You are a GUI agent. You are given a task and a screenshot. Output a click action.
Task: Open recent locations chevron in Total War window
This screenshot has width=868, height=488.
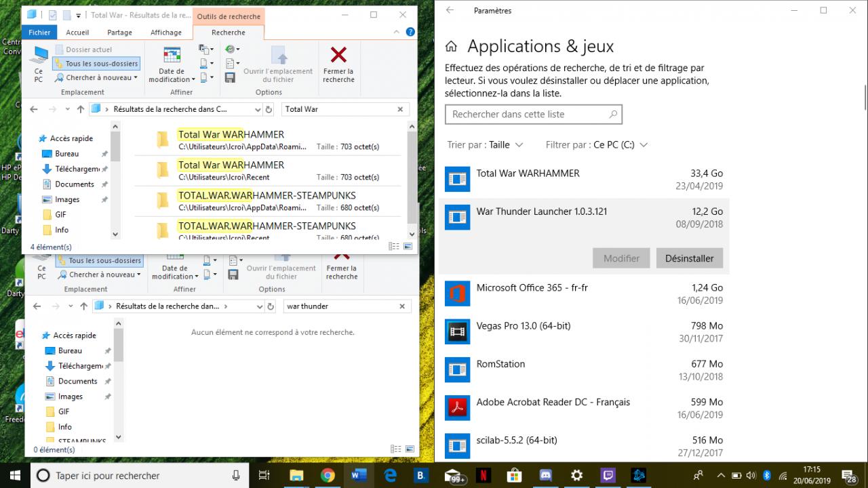67,109
